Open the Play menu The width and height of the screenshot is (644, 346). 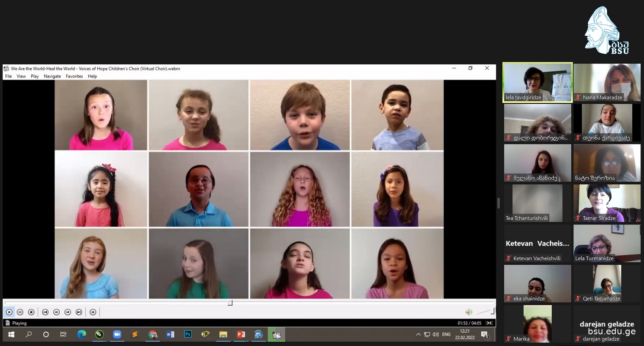click(x=35, y=76)
